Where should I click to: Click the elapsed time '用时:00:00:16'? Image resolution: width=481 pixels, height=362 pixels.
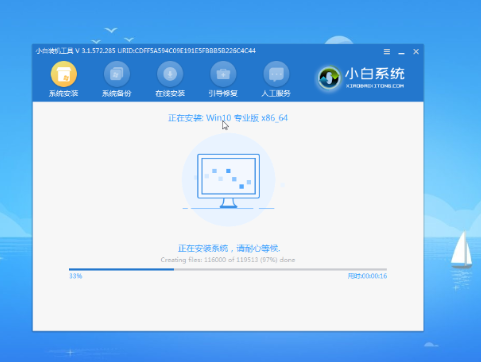pyautogui.click(x=367, y=276)
